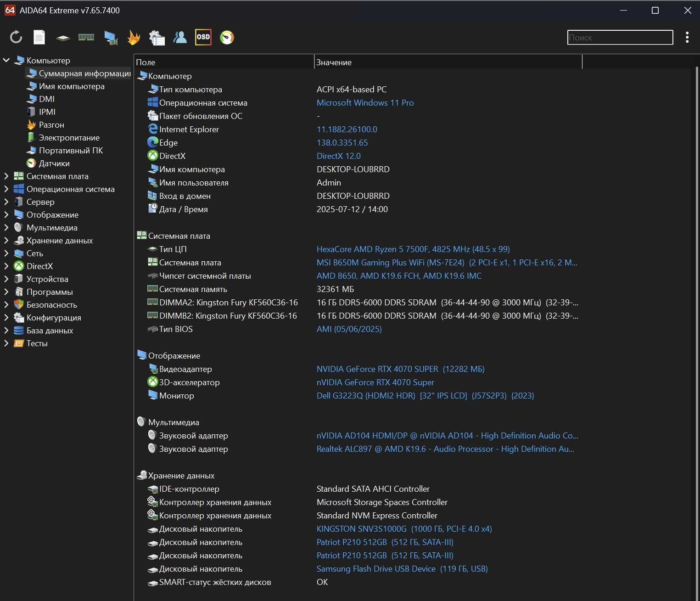Select the Системная память row label

[193, 289]
